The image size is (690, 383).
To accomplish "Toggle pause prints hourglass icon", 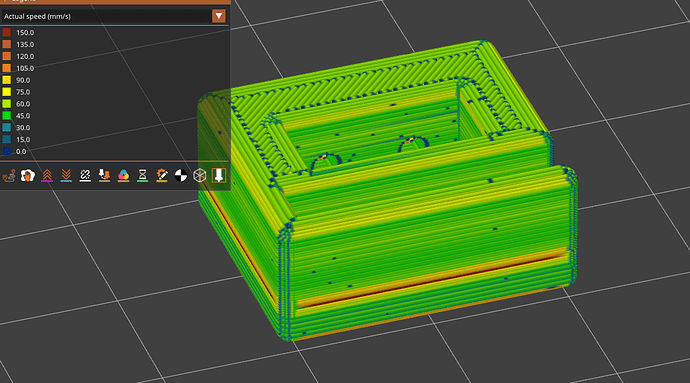I will coord(142,176).
